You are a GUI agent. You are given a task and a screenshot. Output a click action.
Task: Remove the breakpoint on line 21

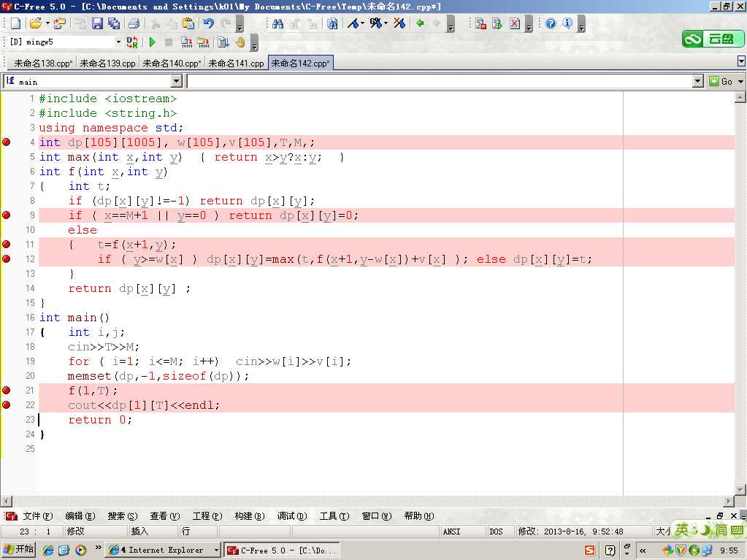pos(6,390)
